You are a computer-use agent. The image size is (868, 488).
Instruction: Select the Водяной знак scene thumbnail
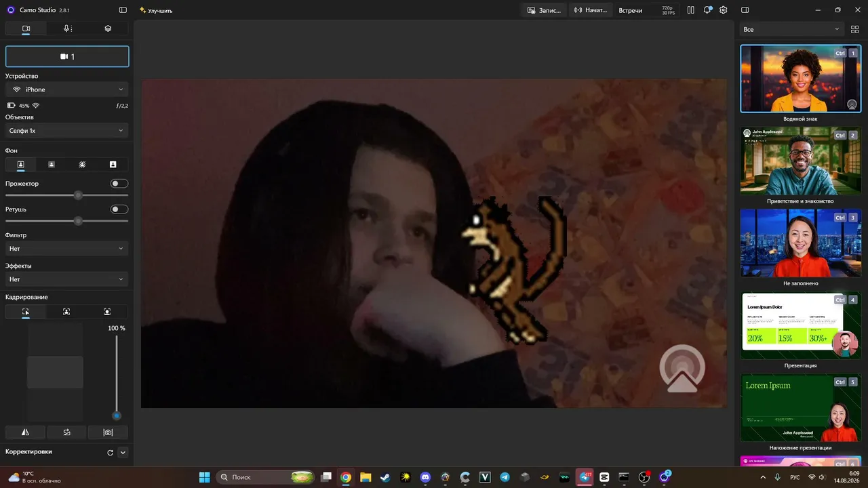[800, 79]
